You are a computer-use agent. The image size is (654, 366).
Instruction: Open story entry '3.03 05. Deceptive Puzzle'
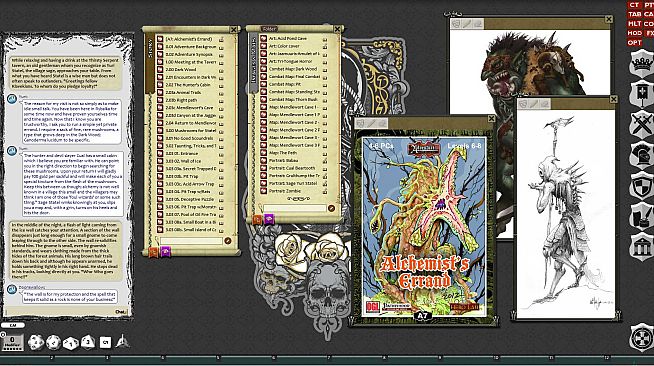(190, 200)
